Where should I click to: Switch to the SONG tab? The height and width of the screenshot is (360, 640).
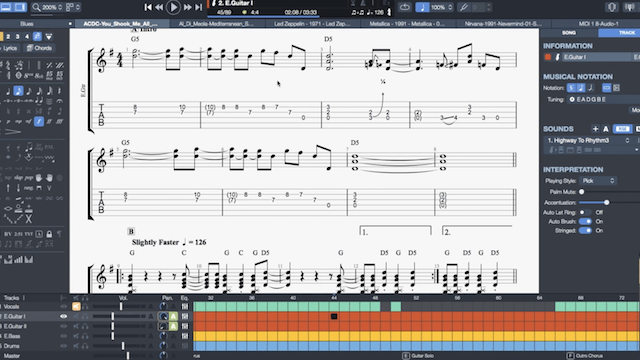coord(569,33)
